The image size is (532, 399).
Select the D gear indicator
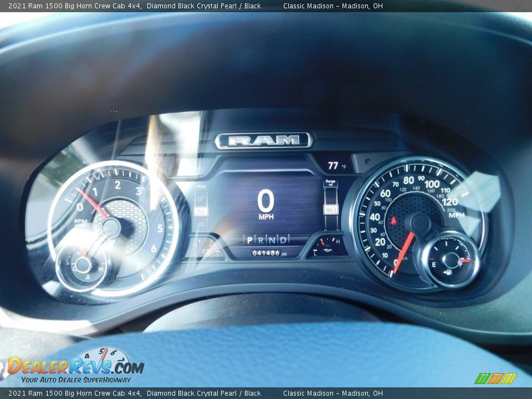tap(283, 239)
